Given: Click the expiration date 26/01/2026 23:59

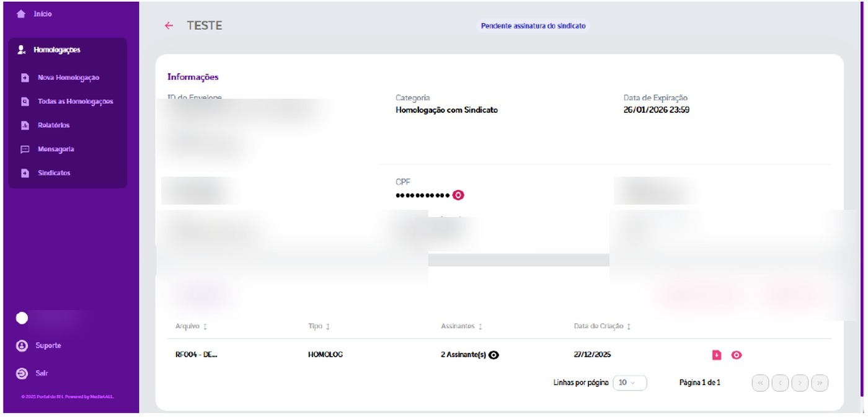Looking at the screenshot, I should click(x=657, y=110).
